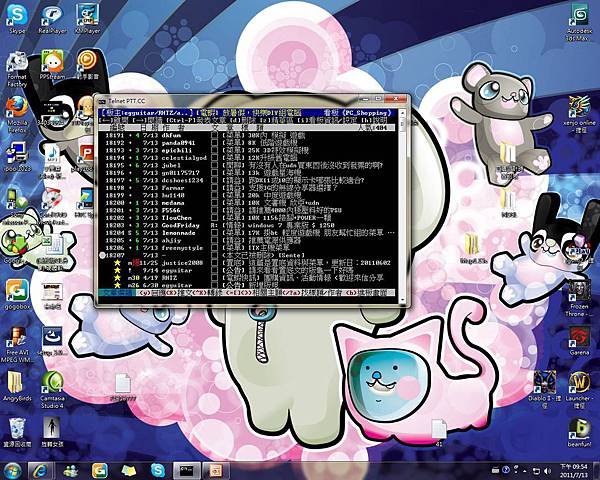The height and width of the screenshot is (480, 600).
Task: Open the xenjo online shortcut
Action: coord(579,114)
